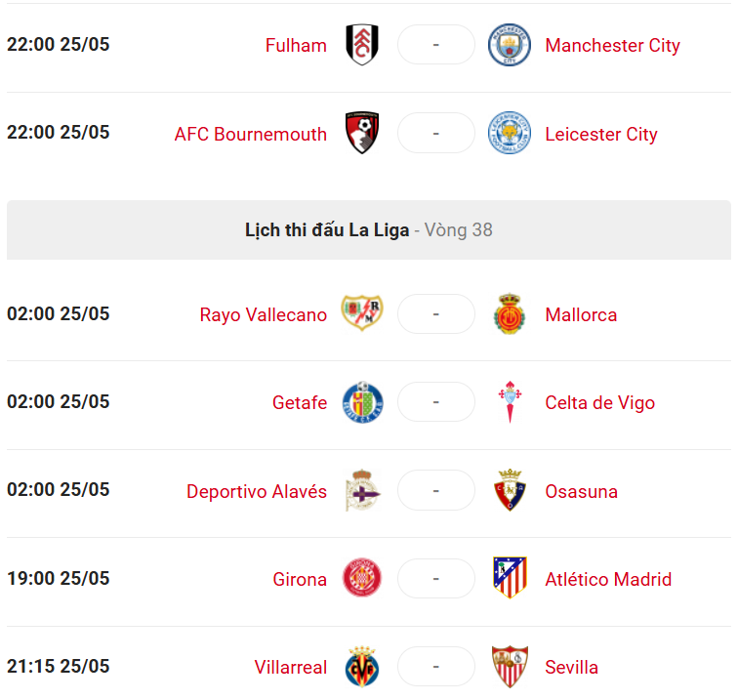Click the Rayo Vallecano crest

(362, 313)
